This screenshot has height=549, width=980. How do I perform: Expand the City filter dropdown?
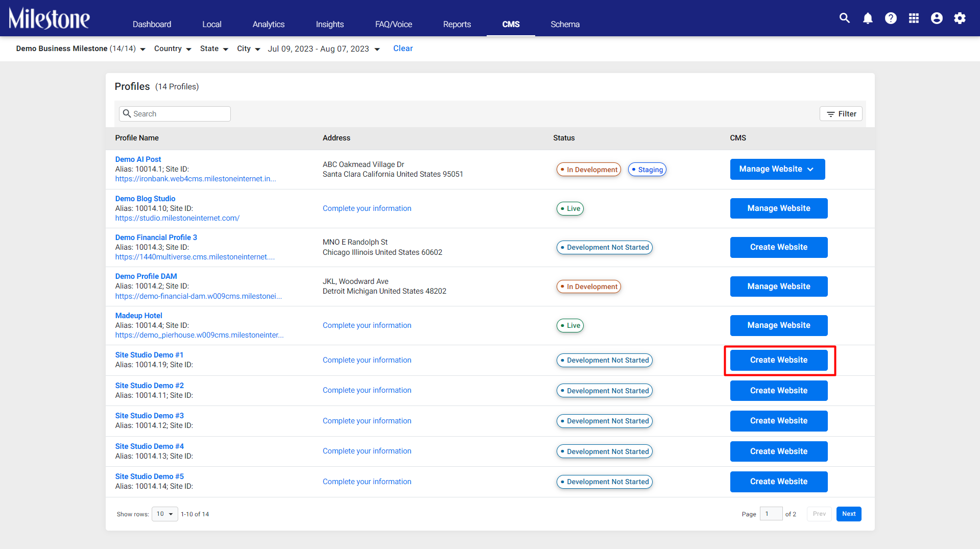click(x=249, y=49)
